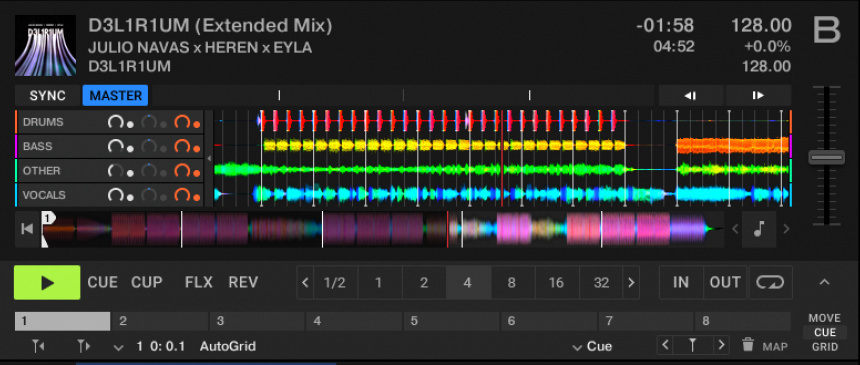
Task: Enable the DRUMS filter grey dot
Action: pyautogui.click(x=163, y=125)
